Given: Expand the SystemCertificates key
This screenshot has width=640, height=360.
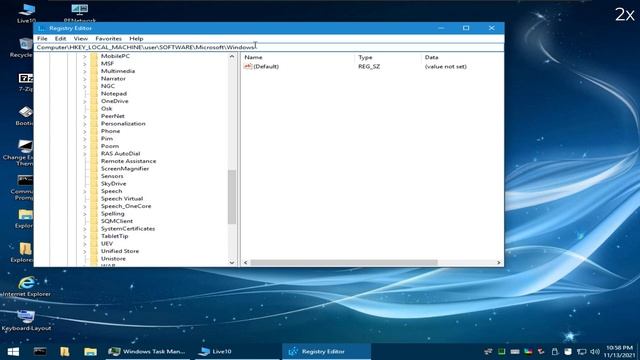Looking at the screenshot, I should (x=84, y=229).
